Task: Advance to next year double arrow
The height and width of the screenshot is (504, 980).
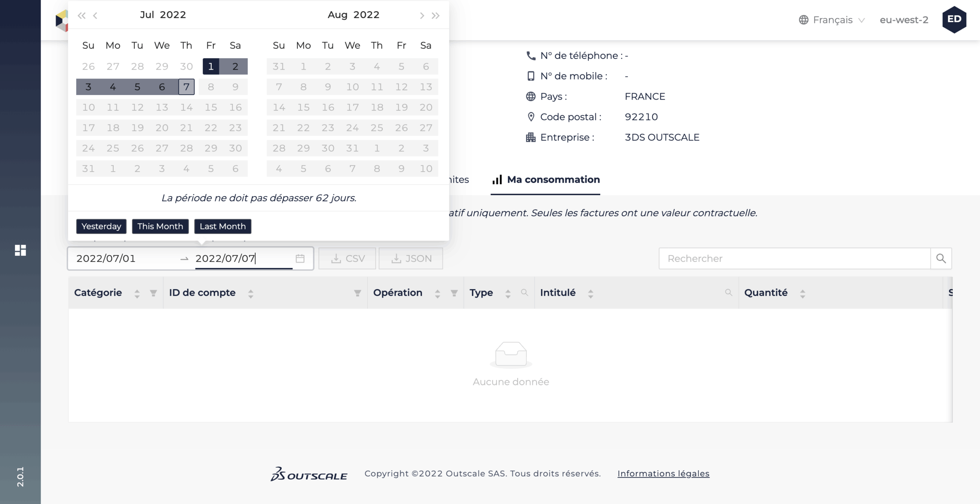Action: tap(436, 15)
